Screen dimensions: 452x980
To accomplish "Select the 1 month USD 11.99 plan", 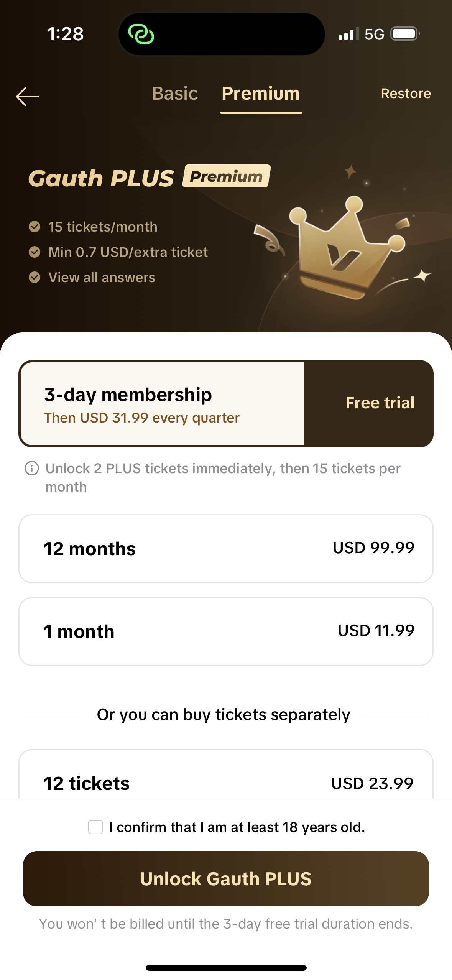I will click(226, 631).
